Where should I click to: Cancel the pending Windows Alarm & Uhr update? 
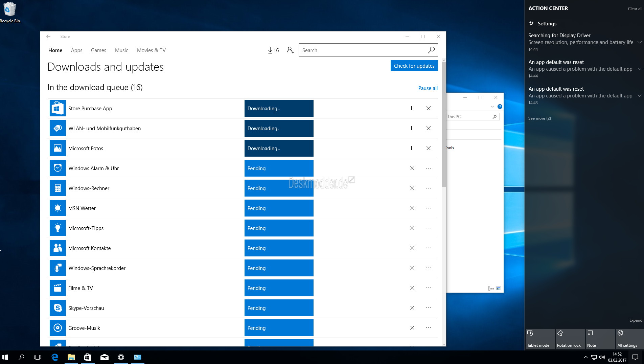pyautogui.click(x=412, y=168)
